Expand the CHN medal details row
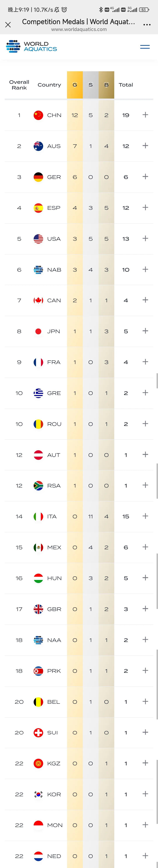158x868 pixels. (145, 115)
